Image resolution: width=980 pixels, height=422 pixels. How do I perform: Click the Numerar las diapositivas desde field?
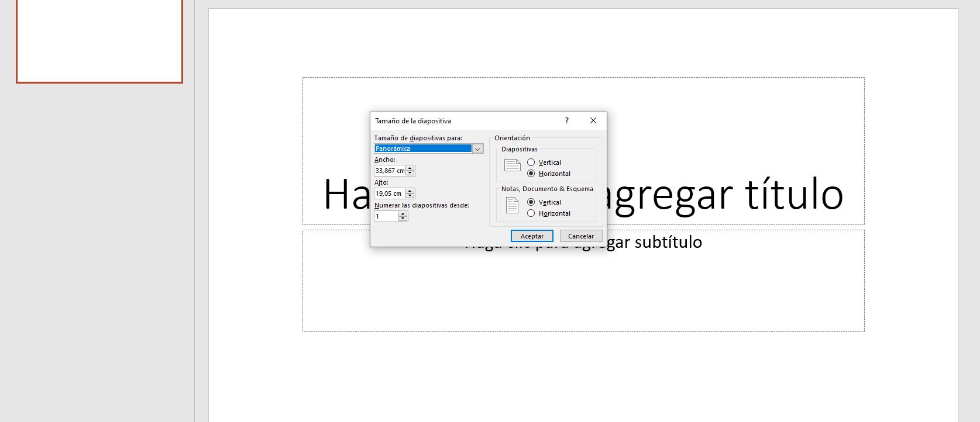387,216
